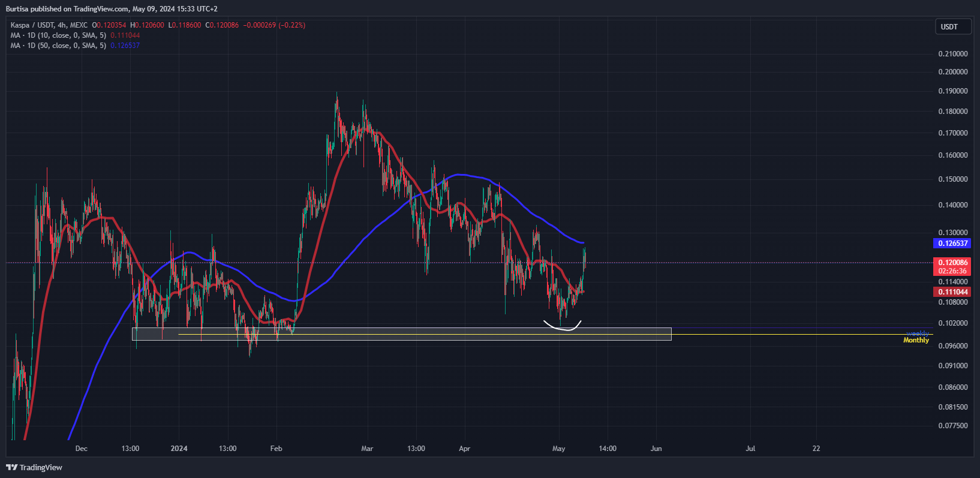Screen dimensions: 980x478
Task: Click the high value H0.120600
Action: click(x=147, y=25)
